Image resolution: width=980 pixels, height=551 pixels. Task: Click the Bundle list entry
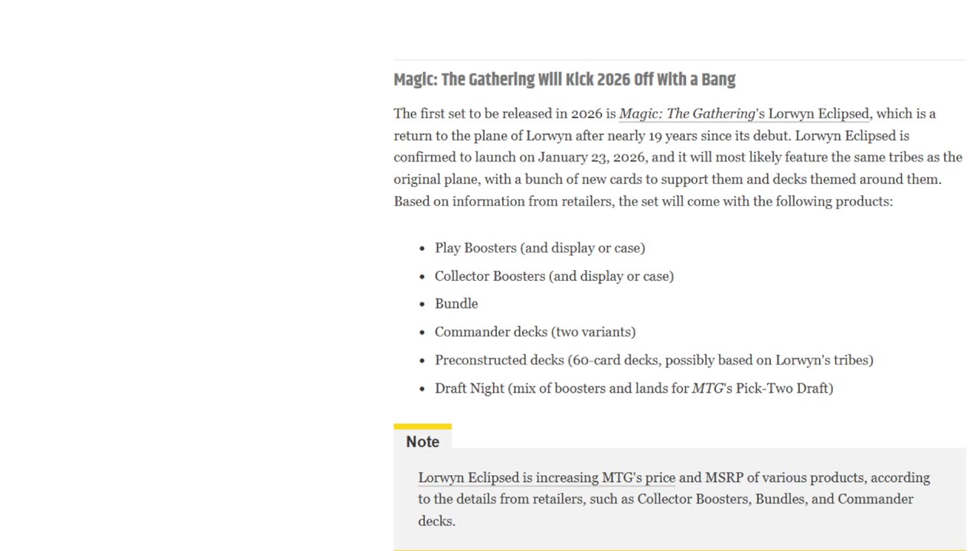(456, 304)
